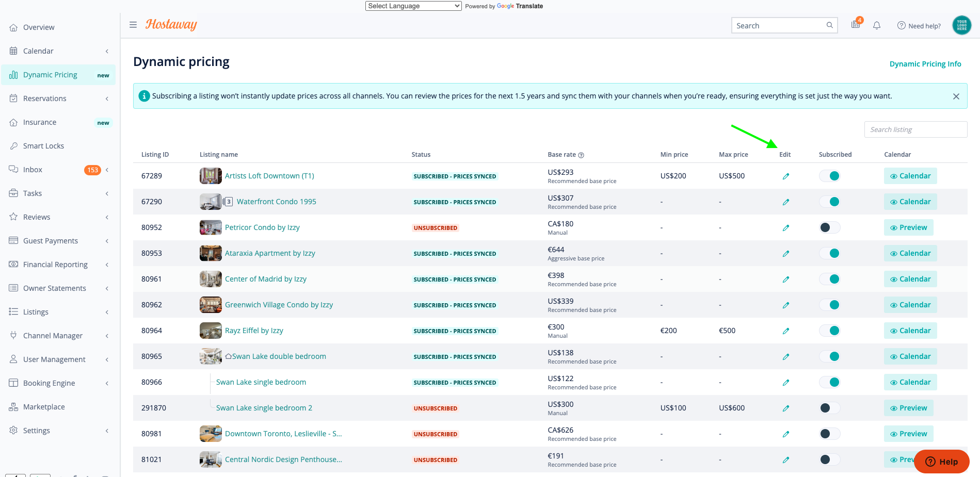Turn on subscription for Swan Lake single bedroom 2
Image resolution: width=980 pixels, height=477 pixels.
pos(829,408)
